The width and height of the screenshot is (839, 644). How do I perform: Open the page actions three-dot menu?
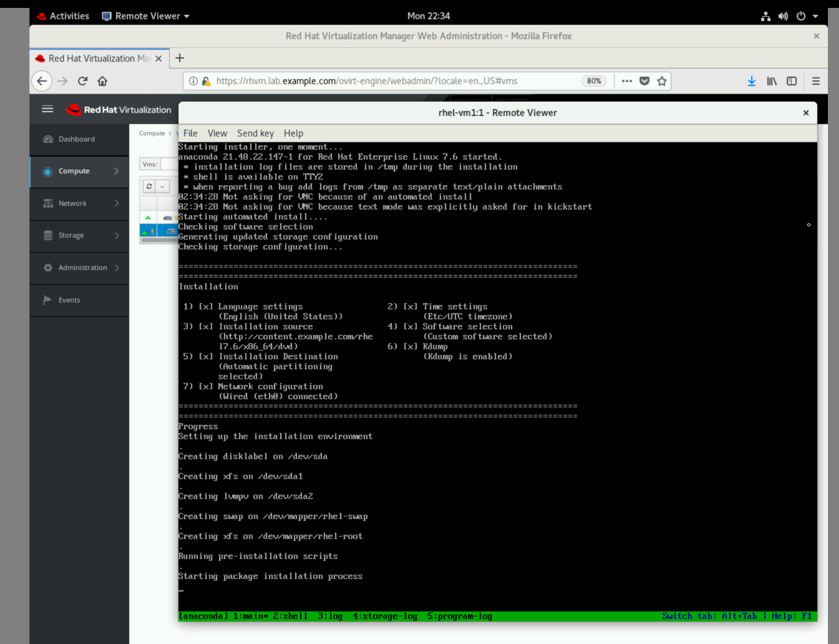pyautogui.click(x=627, y=81)
